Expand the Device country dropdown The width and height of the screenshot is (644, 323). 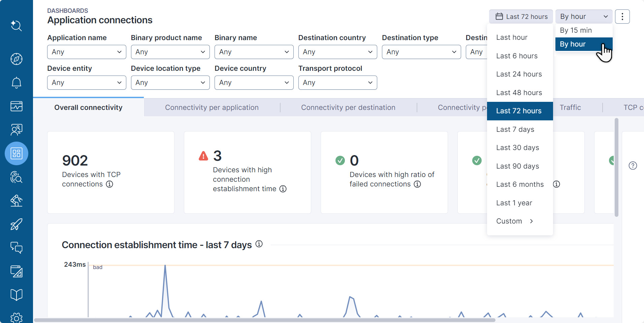pos(254,83)
